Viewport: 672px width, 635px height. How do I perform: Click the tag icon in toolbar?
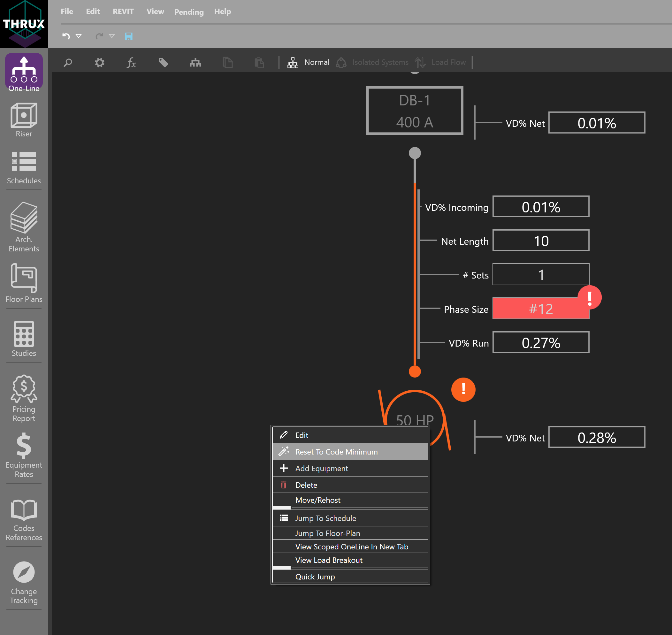click(x=163, y=63)
